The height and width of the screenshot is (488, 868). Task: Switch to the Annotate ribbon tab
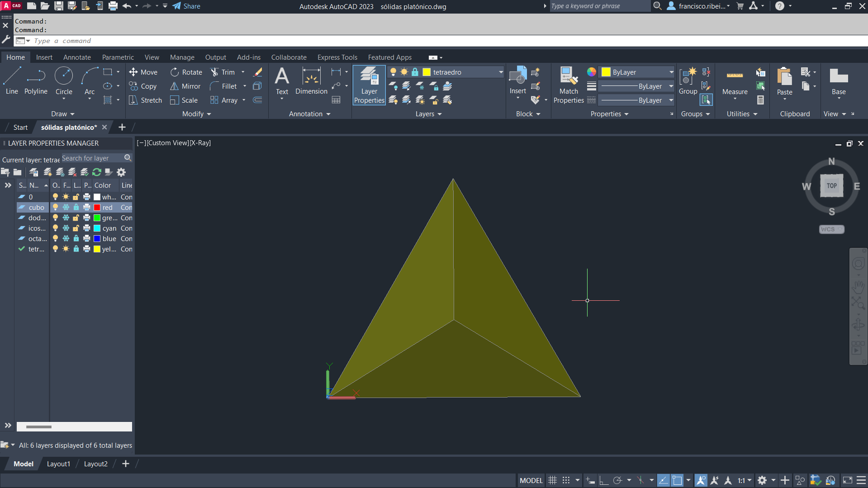pos(77,57)
